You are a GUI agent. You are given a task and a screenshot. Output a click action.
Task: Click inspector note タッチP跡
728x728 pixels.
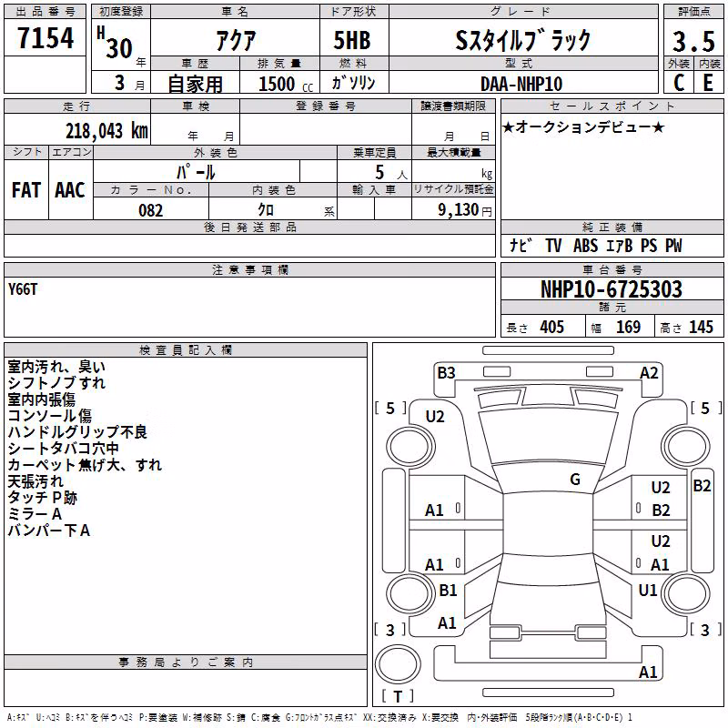pos(42,497)
